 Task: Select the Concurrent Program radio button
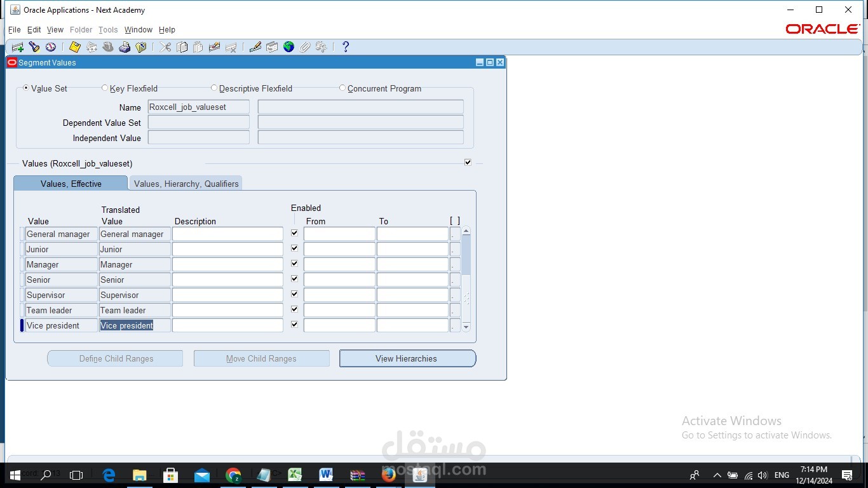(x=342, y=88)
